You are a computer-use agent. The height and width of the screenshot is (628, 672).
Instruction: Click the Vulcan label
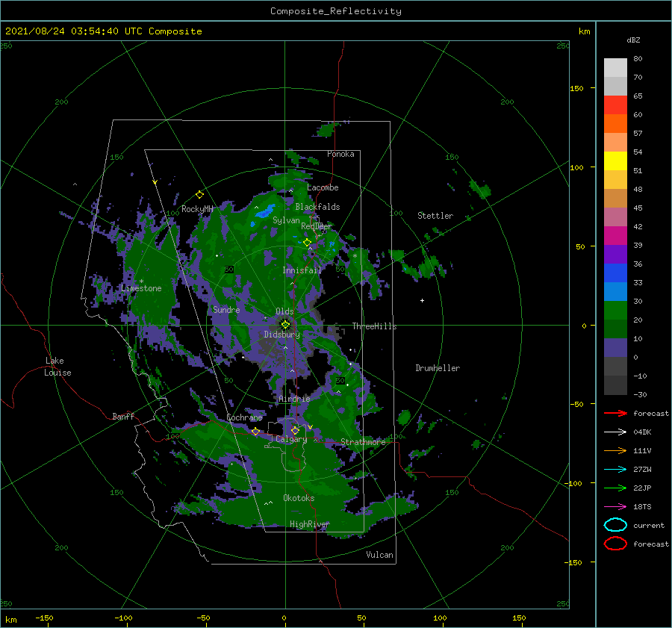(380, 555)
